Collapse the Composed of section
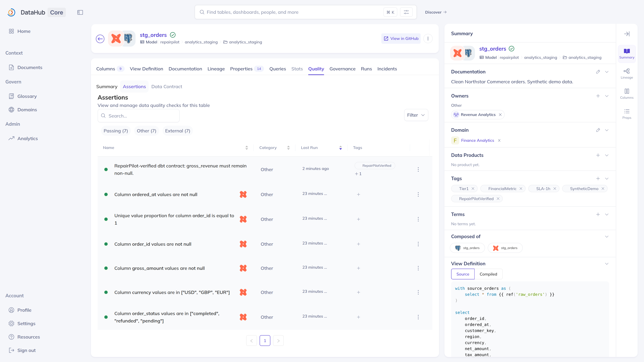This screenshot has width=644, height=362. click(606, 237)
